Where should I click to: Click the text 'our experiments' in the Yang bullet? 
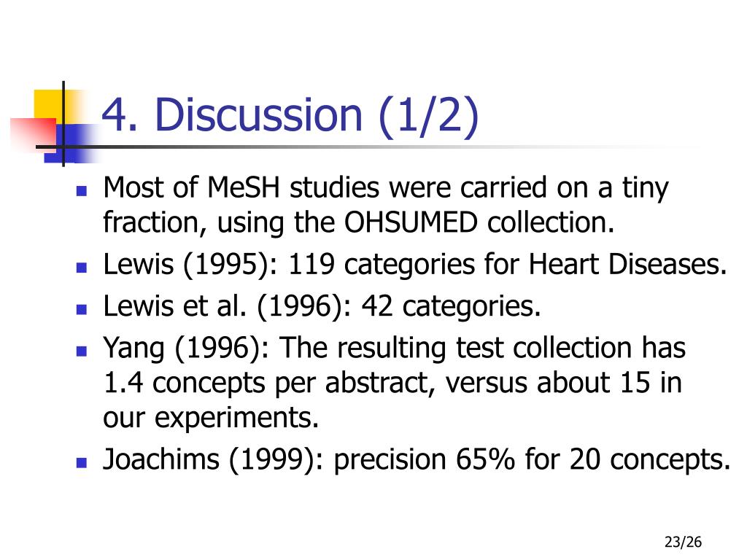click(x=211, y=419)
